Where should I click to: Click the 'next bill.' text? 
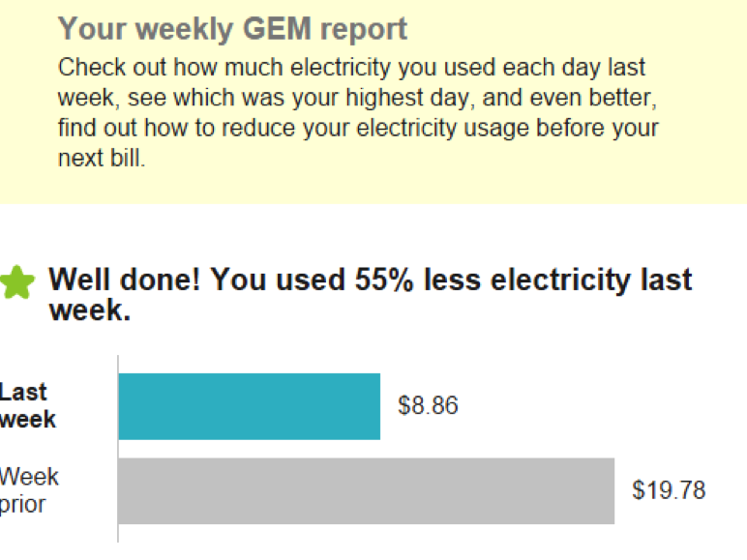102,158
